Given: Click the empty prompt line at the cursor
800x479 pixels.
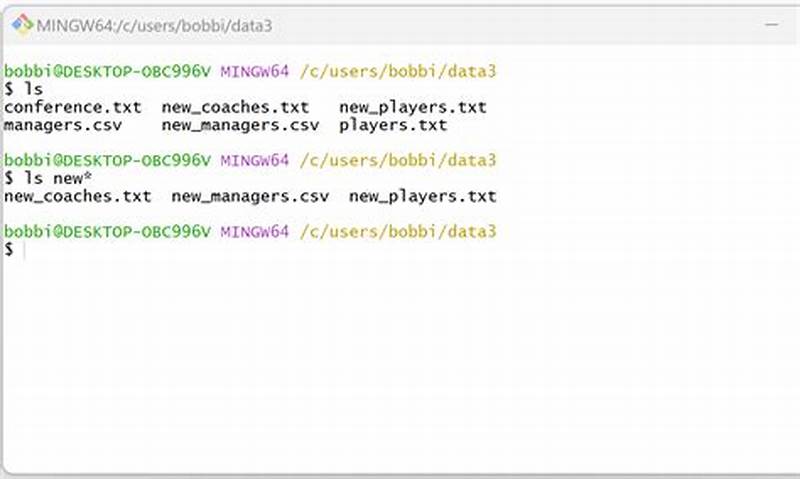Looking at the screenshot, I should pos(14,250).
